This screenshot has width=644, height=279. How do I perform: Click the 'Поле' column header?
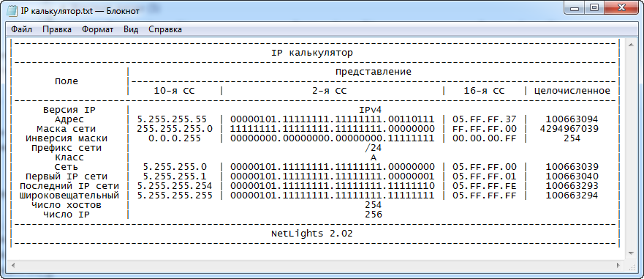[x=67, y=81]
